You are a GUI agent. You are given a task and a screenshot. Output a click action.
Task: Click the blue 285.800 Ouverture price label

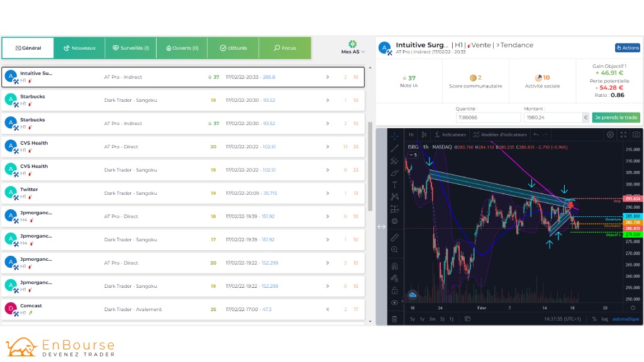pos(633,216)
